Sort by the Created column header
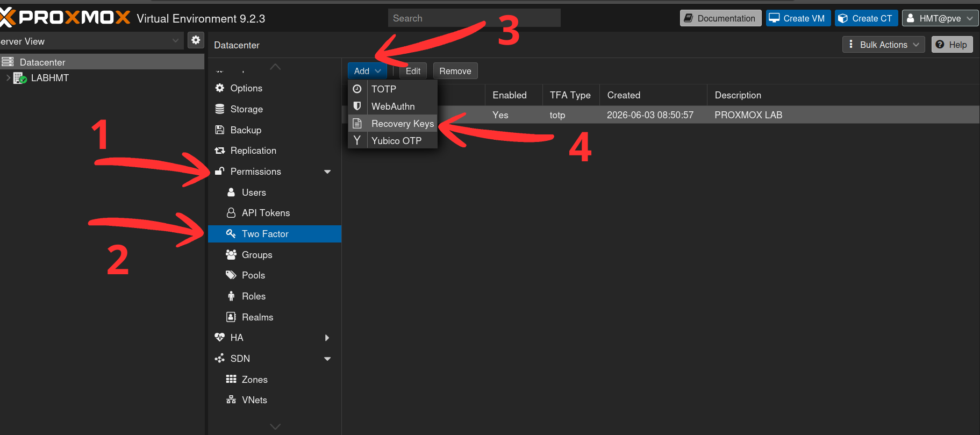Image resolution: width=980 pixels, height=435 pixels. pyautogui.click(x=653, y=95)
